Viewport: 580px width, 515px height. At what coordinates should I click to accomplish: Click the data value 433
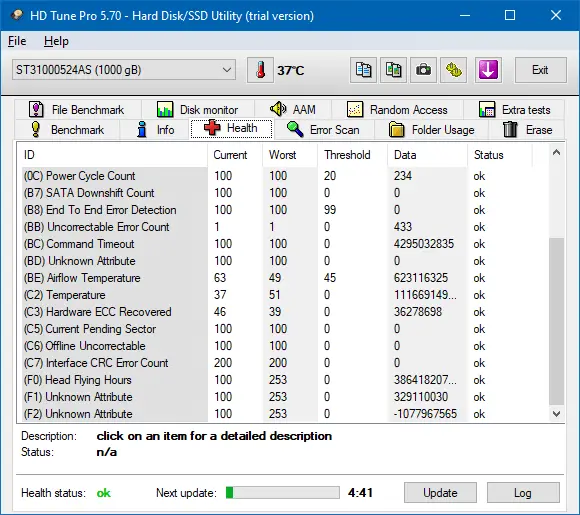[x=403, y=227]
